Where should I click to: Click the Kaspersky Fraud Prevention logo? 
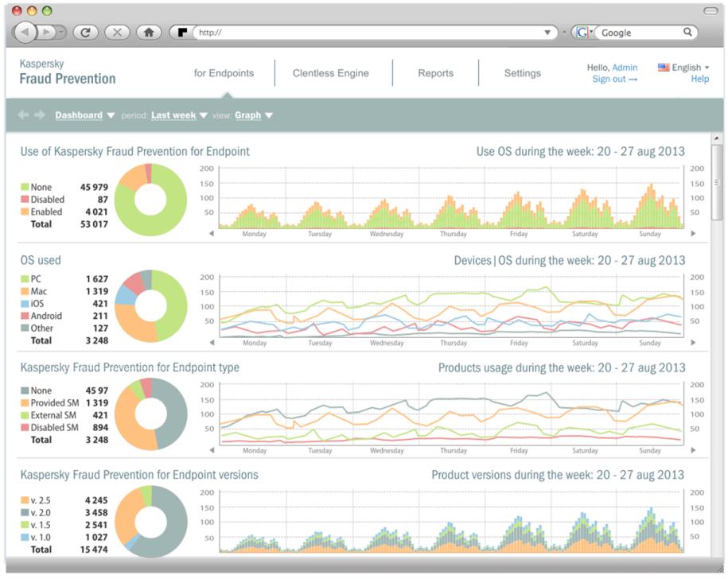[68, 72]
